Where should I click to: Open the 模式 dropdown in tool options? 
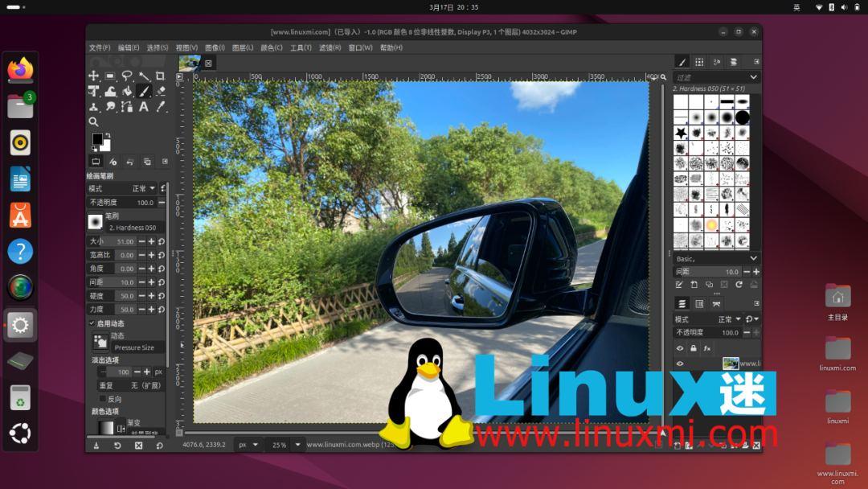point(122,189)
